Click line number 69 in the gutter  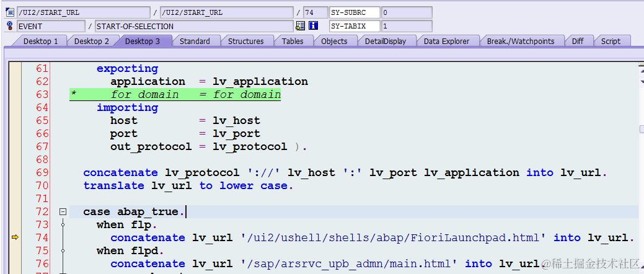42,172
